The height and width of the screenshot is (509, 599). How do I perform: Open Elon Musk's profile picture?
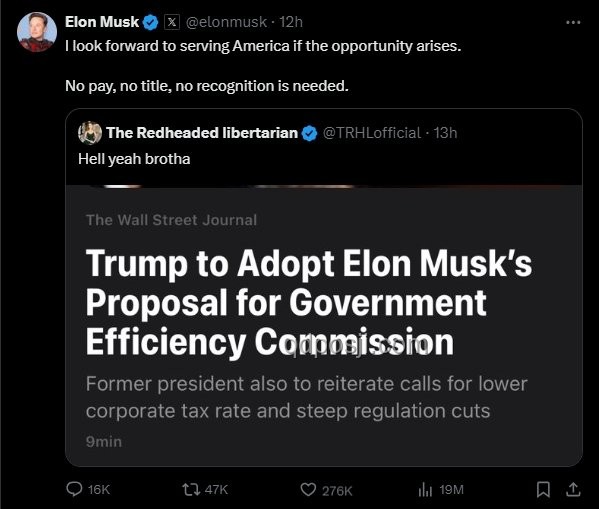click(x=37, y=32)
